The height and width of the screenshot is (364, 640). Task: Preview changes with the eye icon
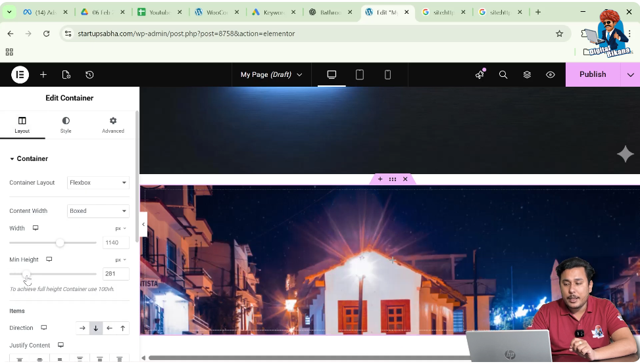tap(551, 75)
